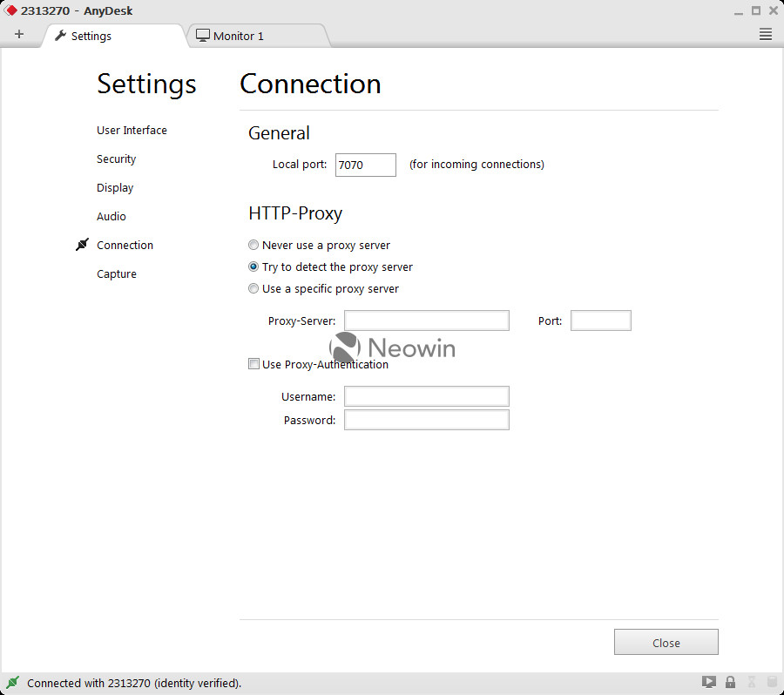Viewport: 784px width, 695px height.
Task: Click the monitor icon on Monitor 1 tab
Action: click(202, 36)
